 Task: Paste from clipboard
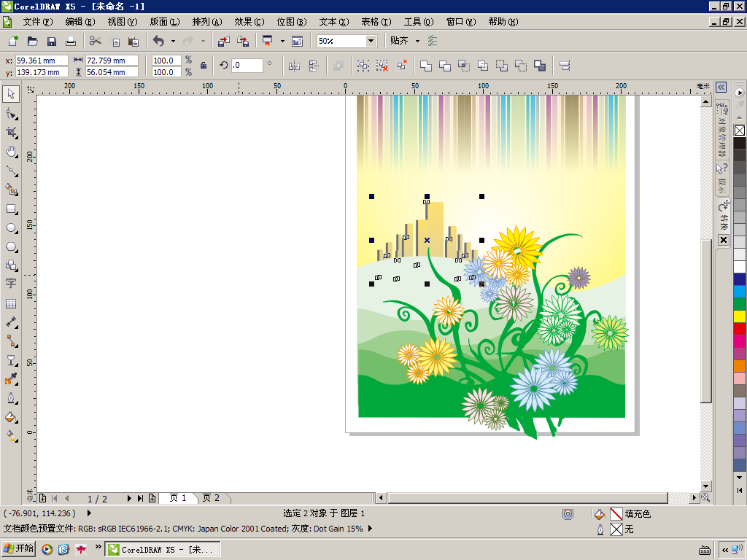(x=133, y=41)
